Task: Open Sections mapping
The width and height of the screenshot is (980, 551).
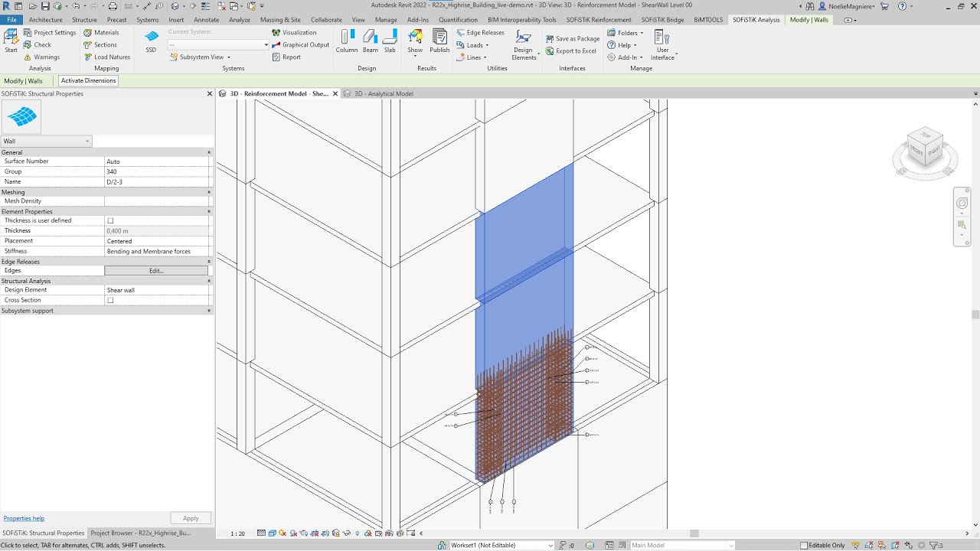Action: tap(100, 45)
